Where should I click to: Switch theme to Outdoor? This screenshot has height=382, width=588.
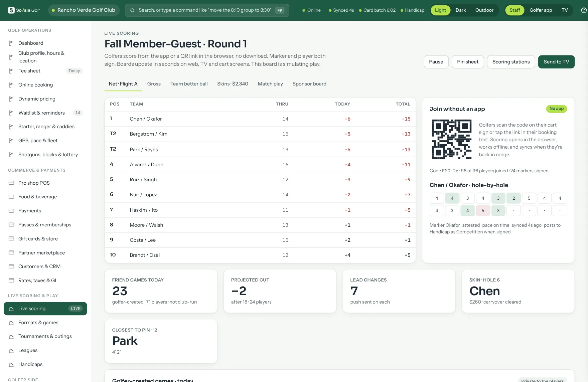coord(484,10)
